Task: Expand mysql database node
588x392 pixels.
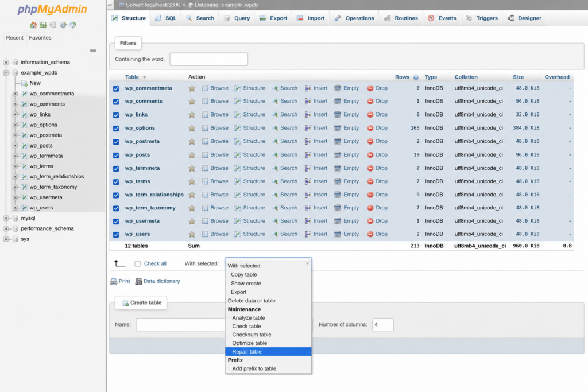Action: click(x=6, y=218)
